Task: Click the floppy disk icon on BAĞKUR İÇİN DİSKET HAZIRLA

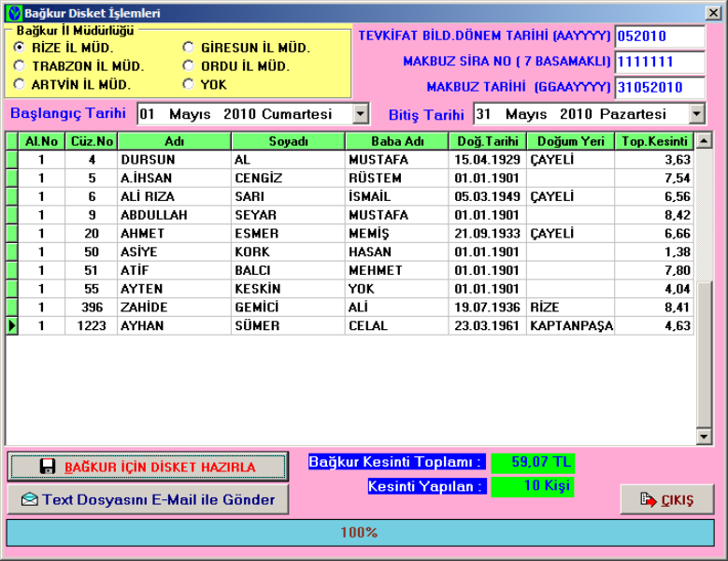Action: tap(48, 467)
